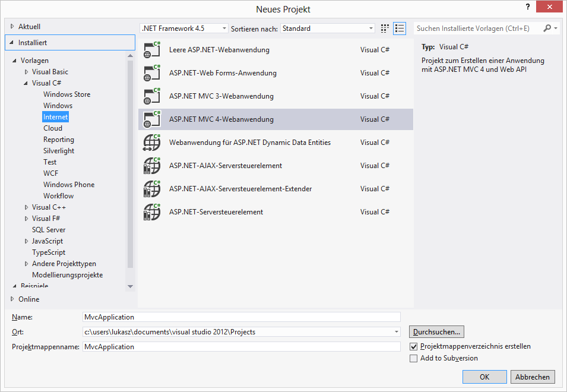The width and height of the screenshot is (567, 392).
Task: Switch to medium list view icon
Action: pyautogui.click(x=400, y=28)
